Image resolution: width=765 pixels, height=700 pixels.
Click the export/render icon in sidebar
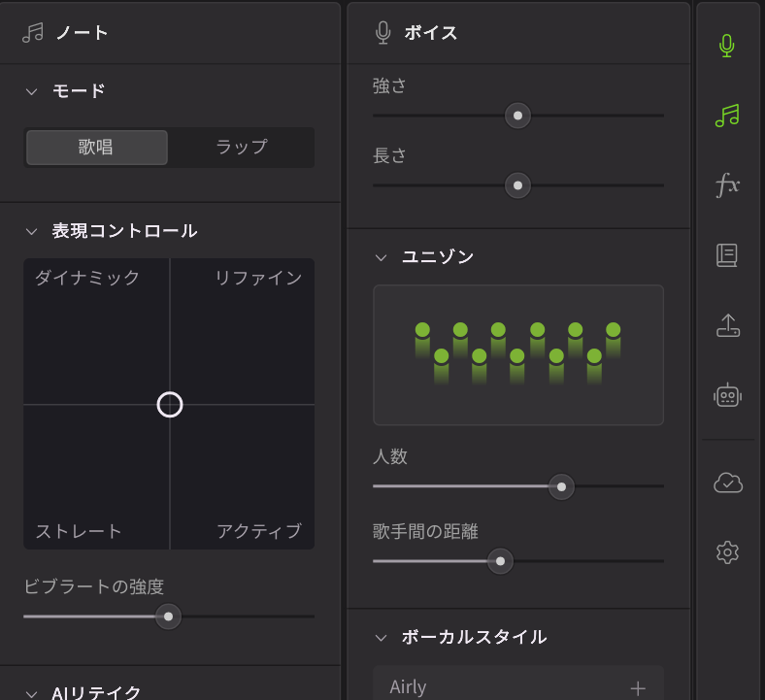(x=727, y=326)
